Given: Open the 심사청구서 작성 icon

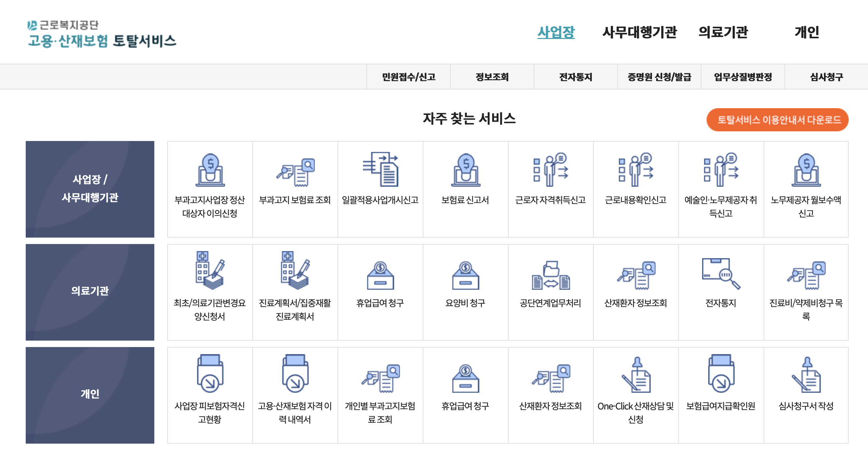Looking at the screenshot, I should [x=806, y=375].
